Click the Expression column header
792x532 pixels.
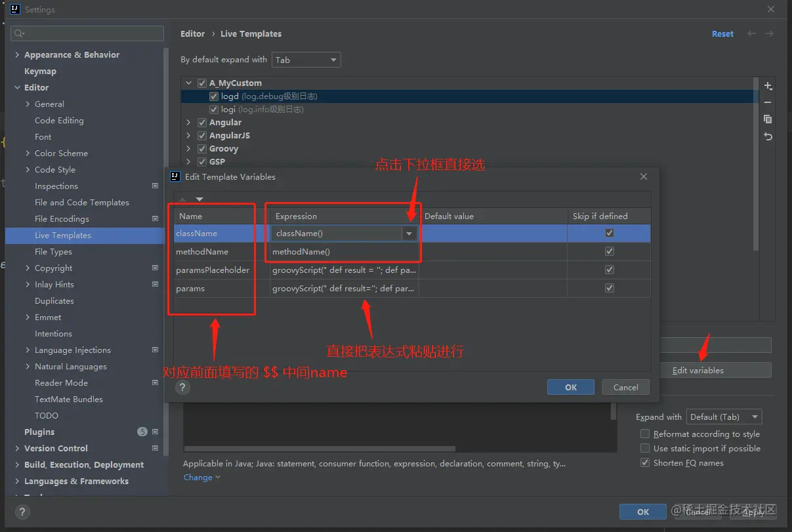[344, 216]
